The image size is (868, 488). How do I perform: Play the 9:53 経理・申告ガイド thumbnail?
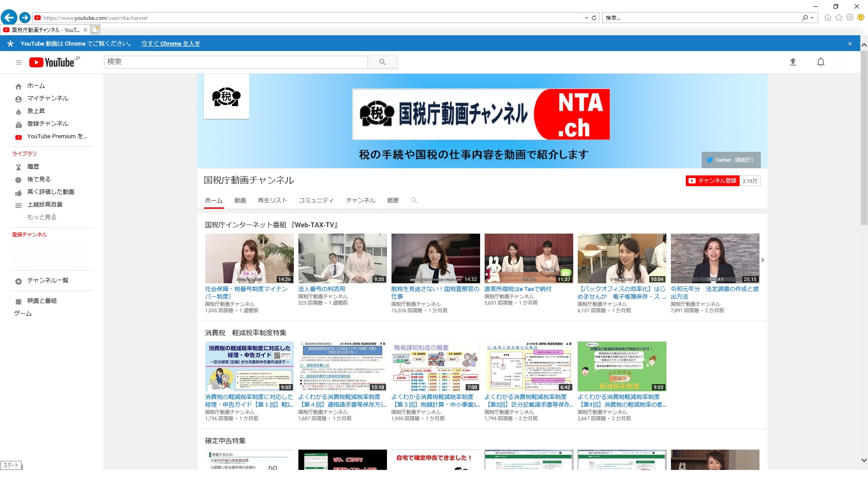pyautogui.click(x=250, y=366)
